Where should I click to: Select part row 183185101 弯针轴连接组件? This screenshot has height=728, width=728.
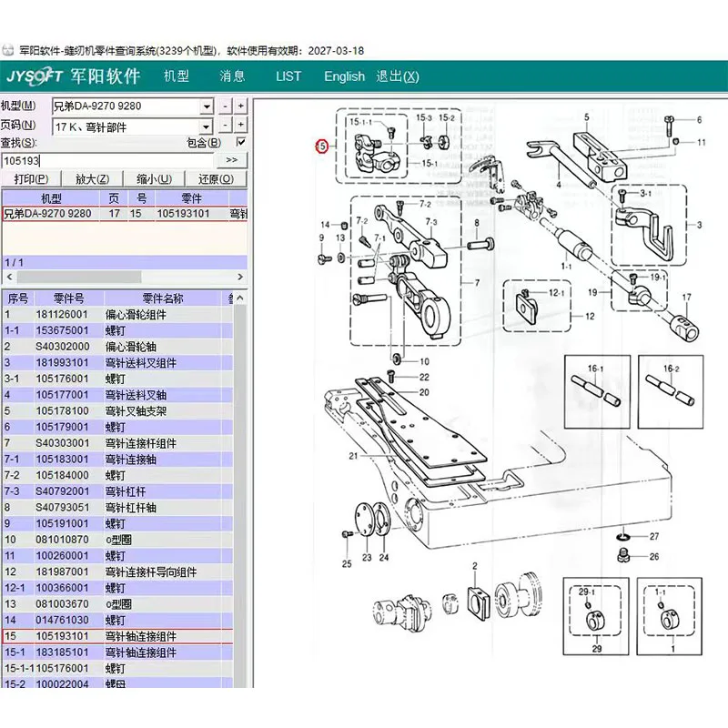click(x=117, y=652)
